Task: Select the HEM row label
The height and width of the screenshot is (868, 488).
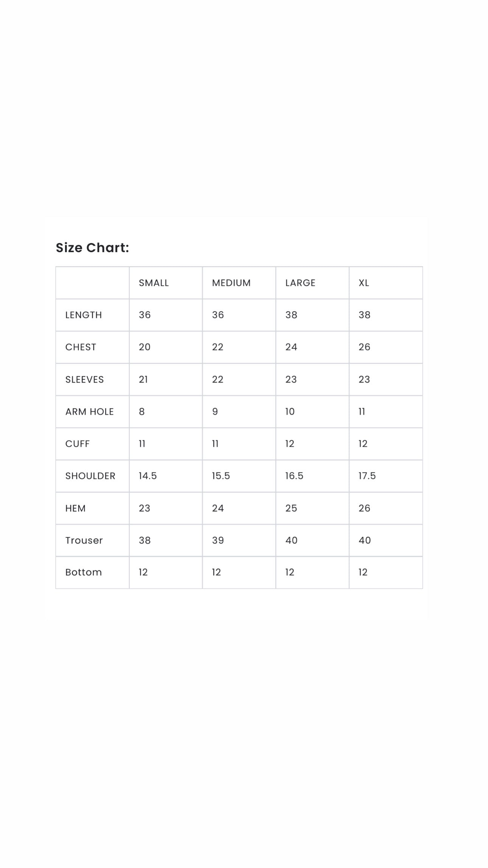Action: [x=75, y=508]
